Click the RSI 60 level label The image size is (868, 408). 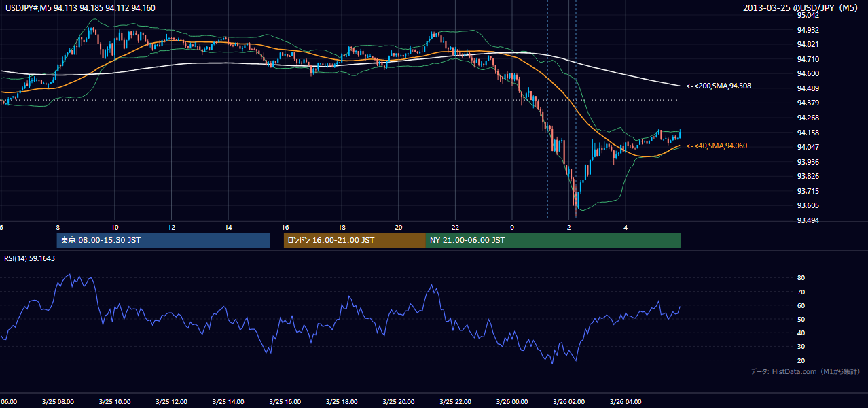[x=801, y=305]
